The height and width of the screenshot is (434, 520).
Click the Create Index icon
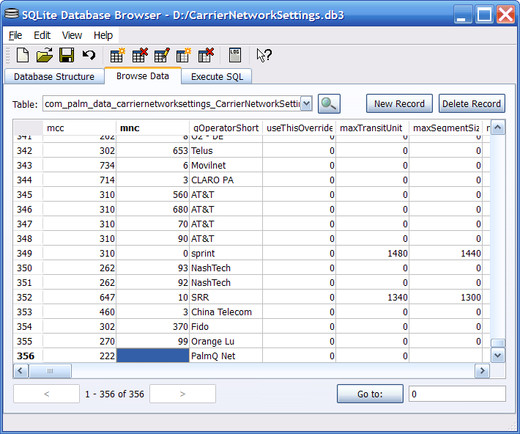click(184, 55)
